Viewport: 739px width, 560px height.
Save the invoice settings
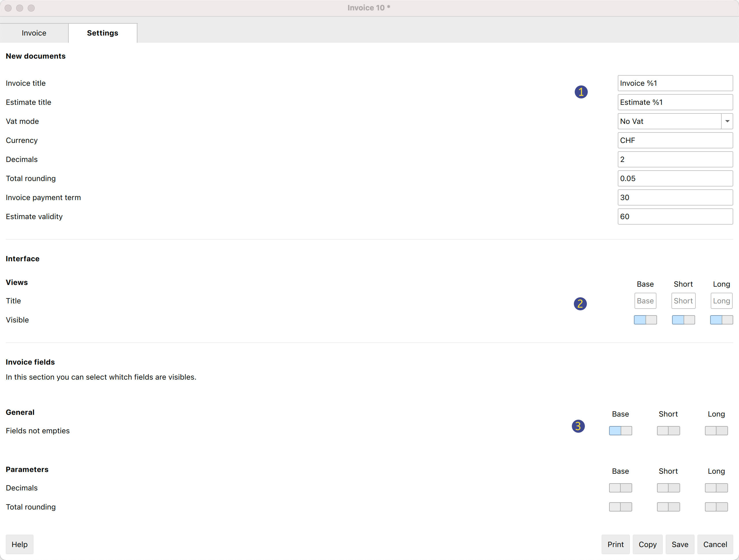680,544
